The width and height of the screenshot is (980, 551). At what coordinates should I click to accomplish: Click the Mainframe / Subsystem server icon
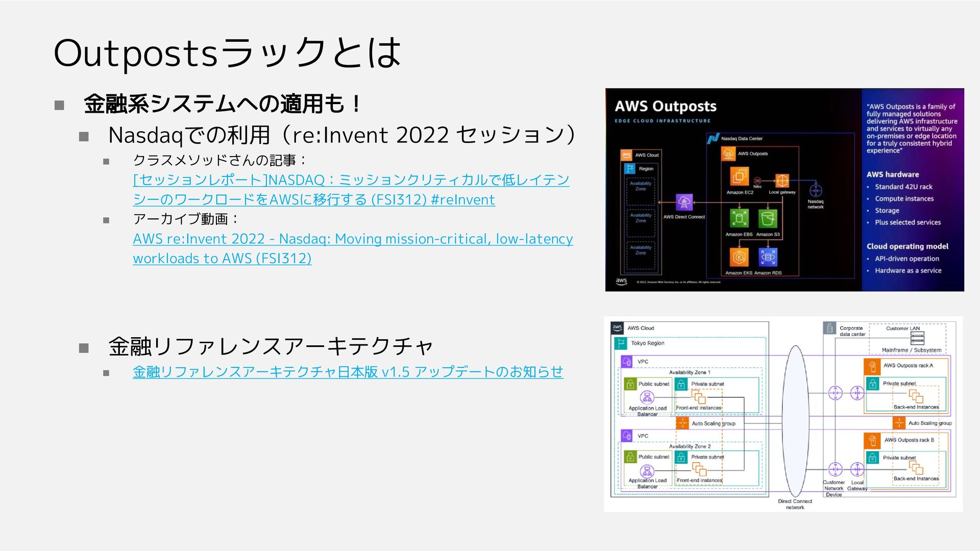coord(917,338)
